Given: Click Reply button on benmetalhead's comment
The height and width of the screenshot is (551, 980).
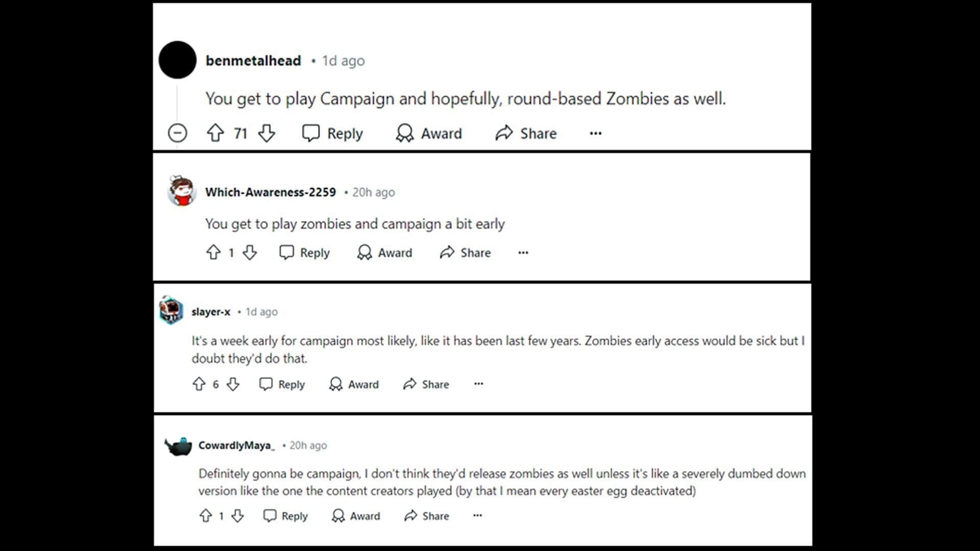Looking at the screenshot, I should click(332, 133).
